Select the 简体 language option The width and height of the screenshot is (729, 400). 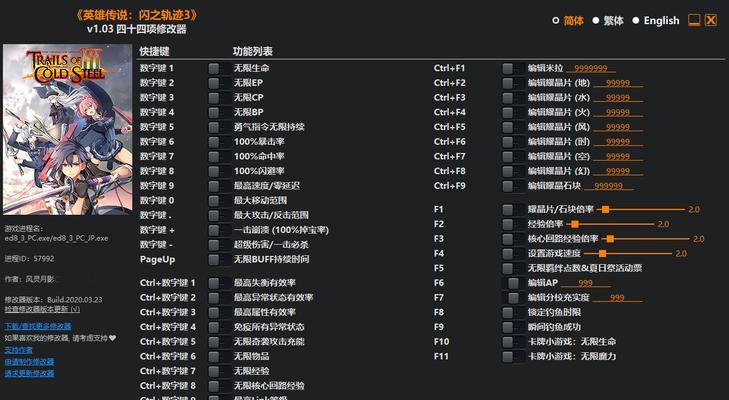coord(568,21)
